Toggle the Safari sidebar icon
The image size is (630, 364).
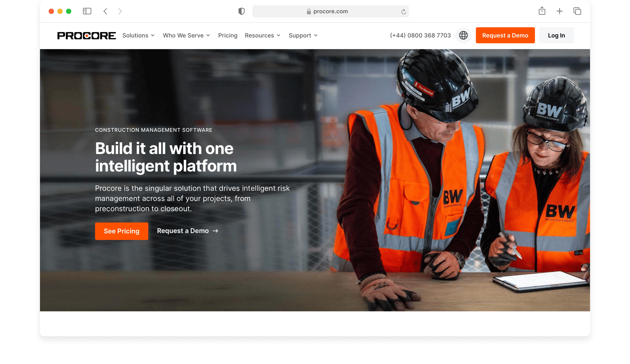coord(87,11)
